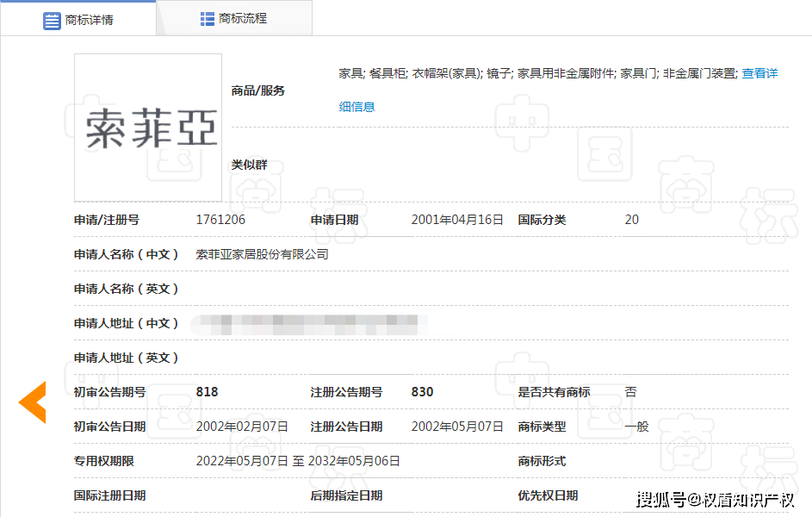Screen dimensions: 812x517
Task: Click the 商标详情 document icon
Action: click(52, 21)
